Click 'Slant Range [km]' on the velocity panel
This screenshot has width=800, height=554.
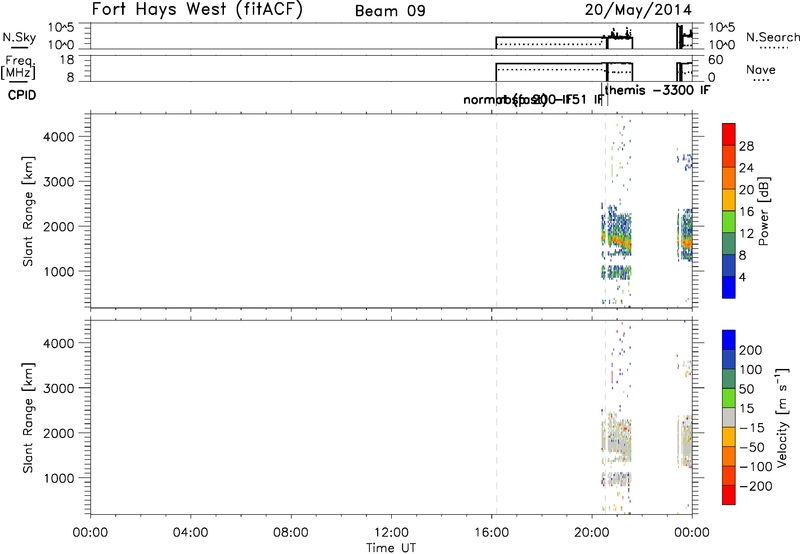click(x=28, y=418)
